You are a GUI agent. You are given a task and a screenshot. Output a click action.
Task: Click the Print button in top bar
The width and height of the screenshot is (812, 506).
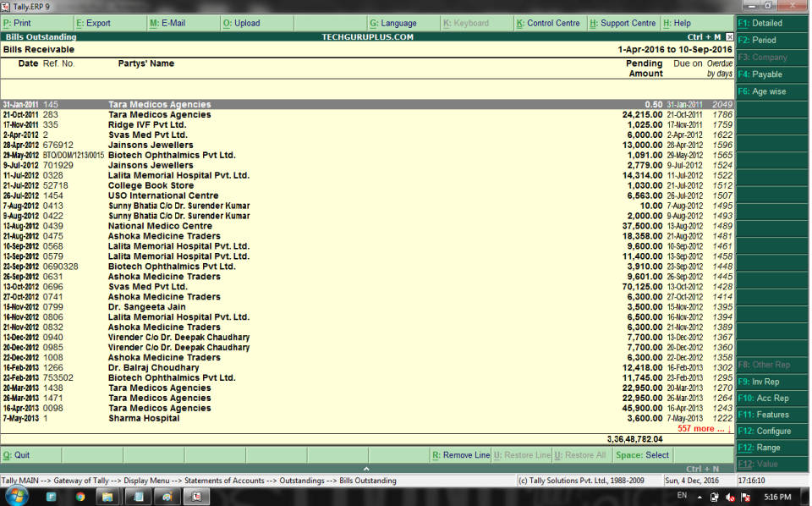click(36, 24)
